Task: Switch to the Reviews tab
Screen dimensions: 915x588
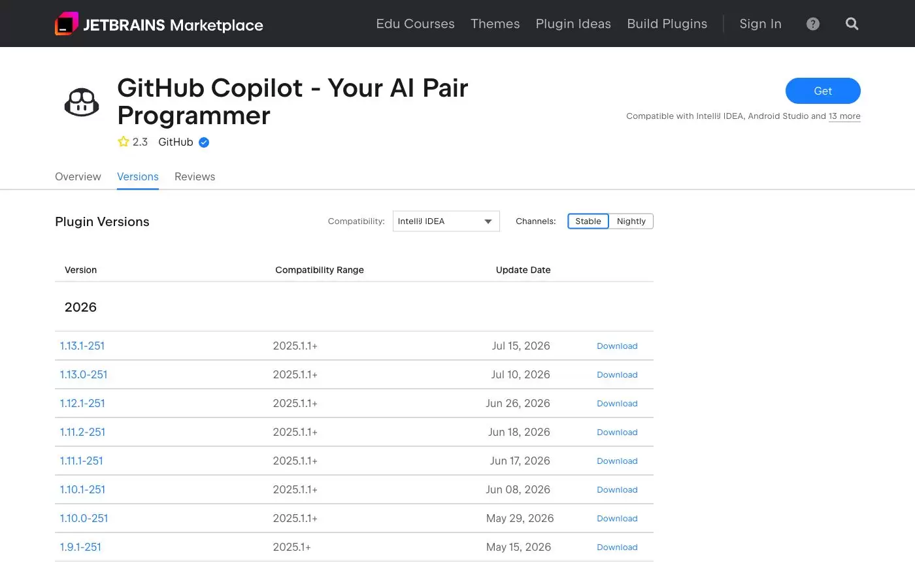Action: click(195, 176)
